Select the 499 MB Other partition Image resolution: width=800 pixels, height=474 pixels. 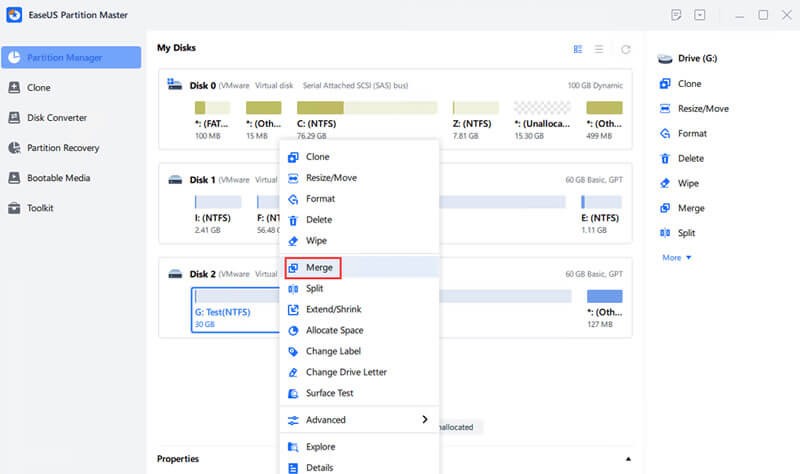pos(604,120)
